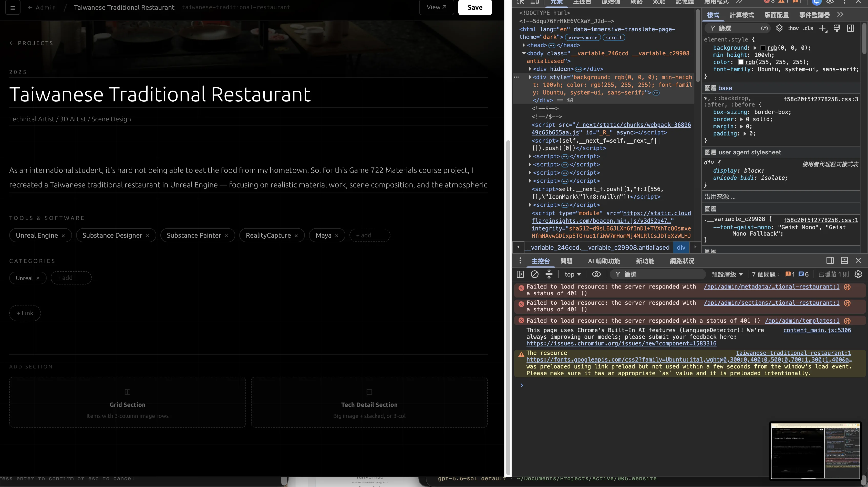Open console settings gear icon

(x=858, y=274)
